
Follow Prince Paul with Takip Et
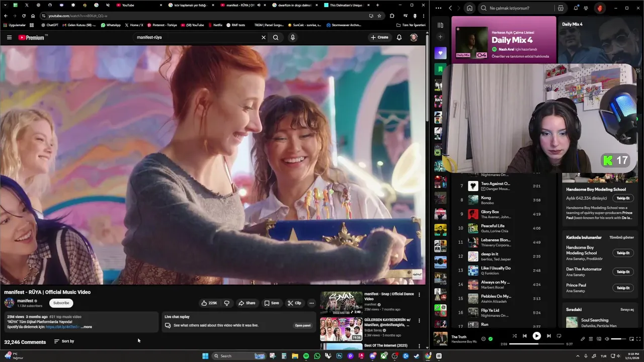(x=623, y=288)
